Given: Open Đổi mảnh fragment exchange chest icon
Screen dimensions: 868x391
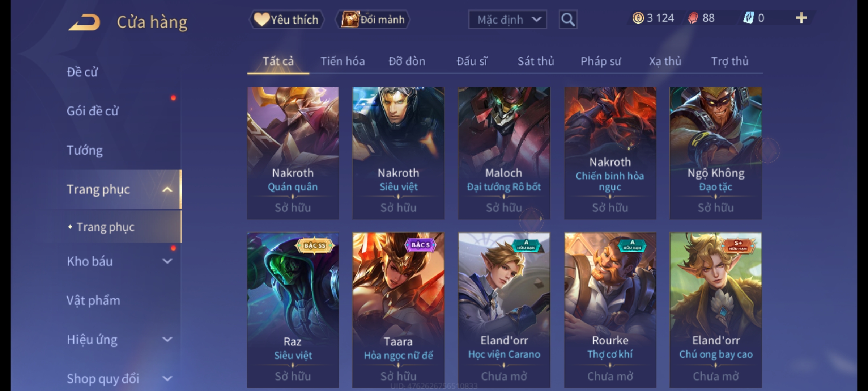Looking at the screenshot, I should [350, 20].
